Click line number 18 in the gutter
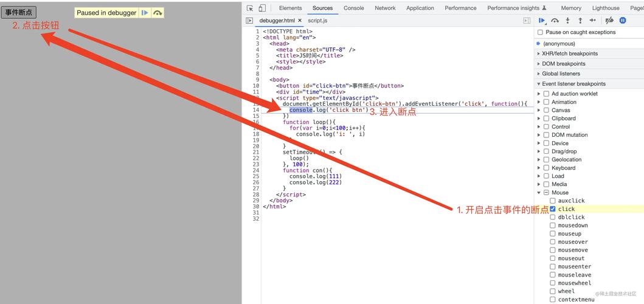 256,134
